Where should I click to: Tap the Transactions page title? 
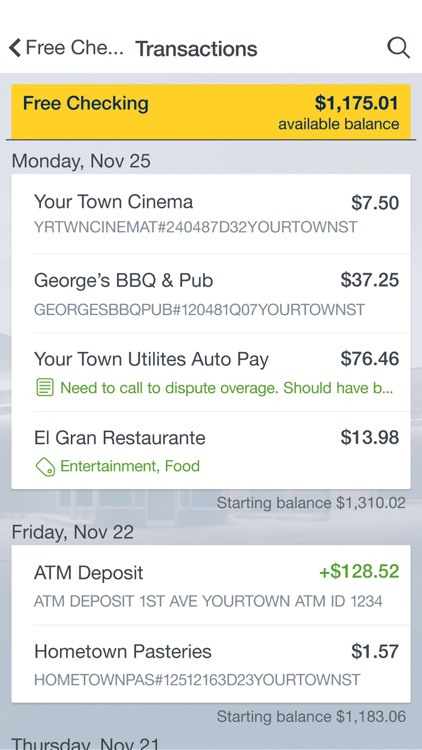coord(196,49)
